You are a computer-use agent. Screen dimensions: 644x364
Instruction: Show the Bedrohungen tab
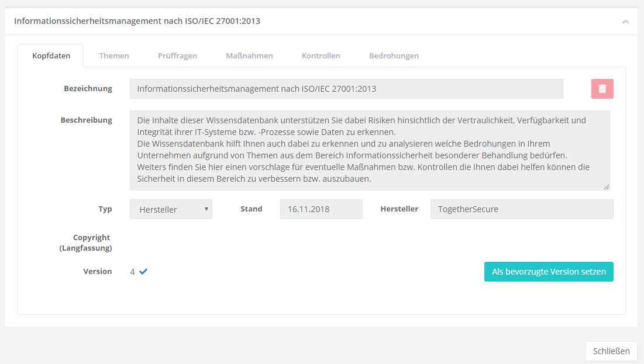click(x=394, y=56)
